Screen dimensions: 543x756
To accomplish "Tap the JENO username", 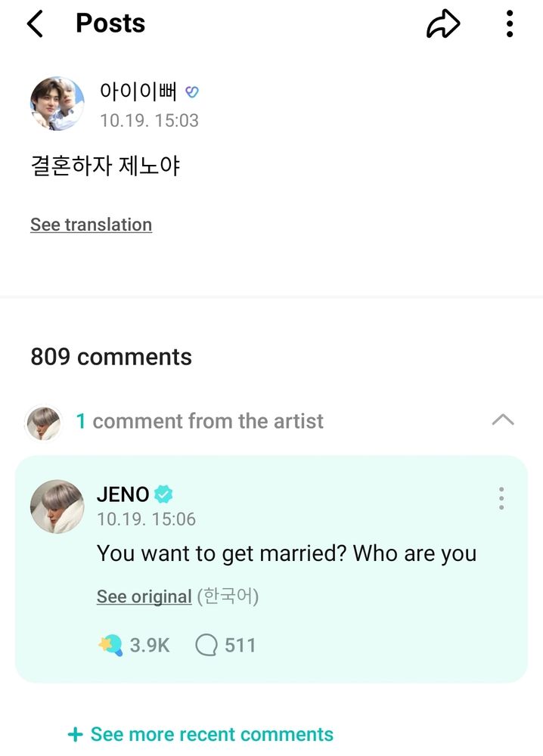I will (x=123, y=494).
